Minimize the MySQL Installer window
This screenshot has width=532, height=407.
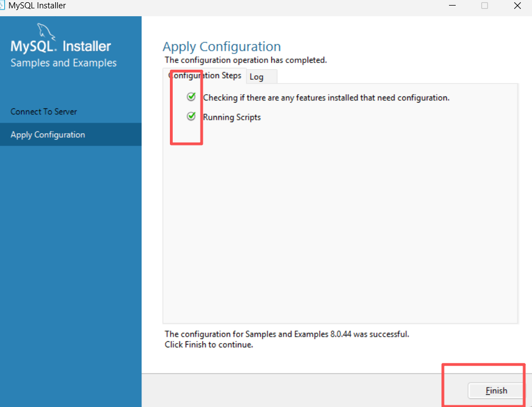coord(452,6)
